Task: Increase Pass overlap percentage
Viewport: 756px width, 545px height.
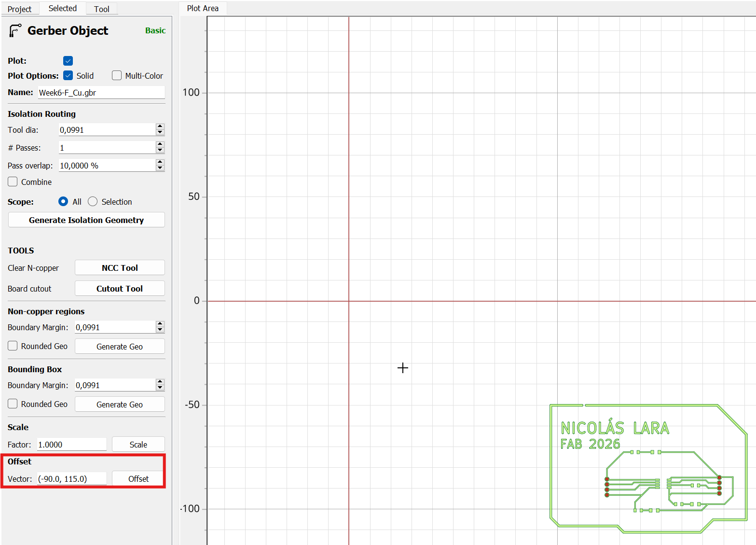Action: 160,162
